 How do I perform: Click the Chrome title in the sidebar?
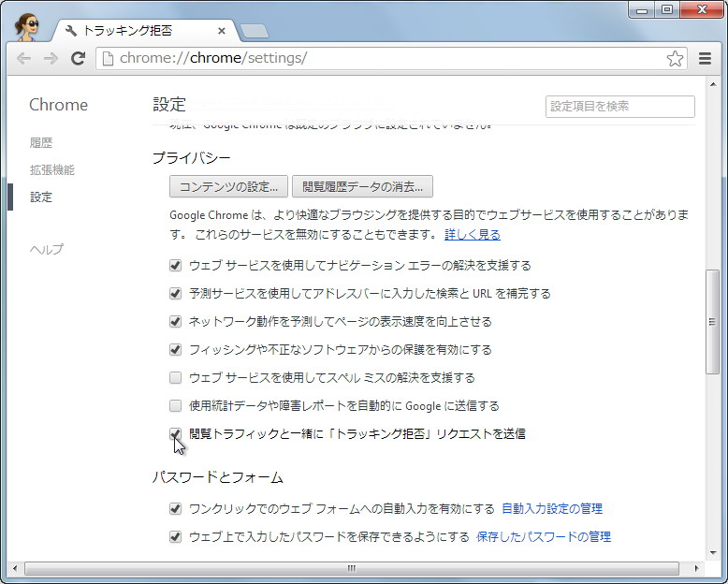pyautogui.click(x=59, y=105)
